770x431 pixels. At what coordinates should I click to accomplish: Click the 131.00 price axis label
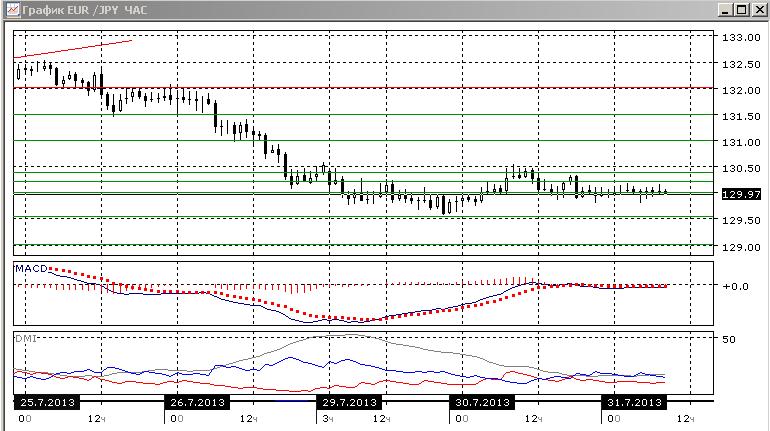[x=741, y=142]
